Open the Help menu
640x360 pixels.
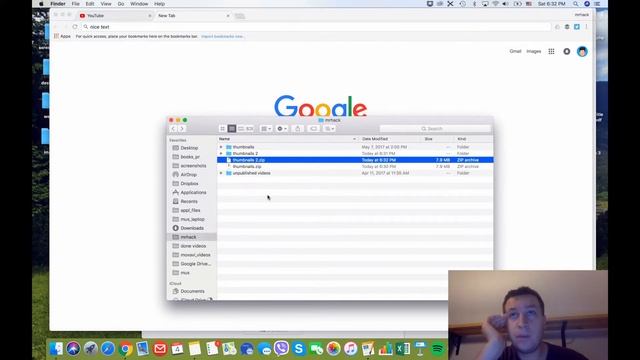(x=159, y=4)
